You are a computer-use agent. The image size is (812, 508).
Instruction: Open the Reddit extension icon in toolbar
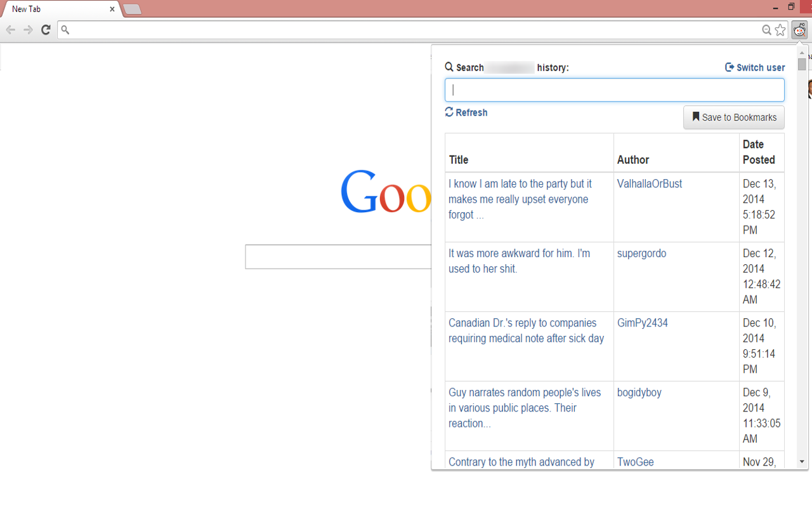click(x=799, y=30)
